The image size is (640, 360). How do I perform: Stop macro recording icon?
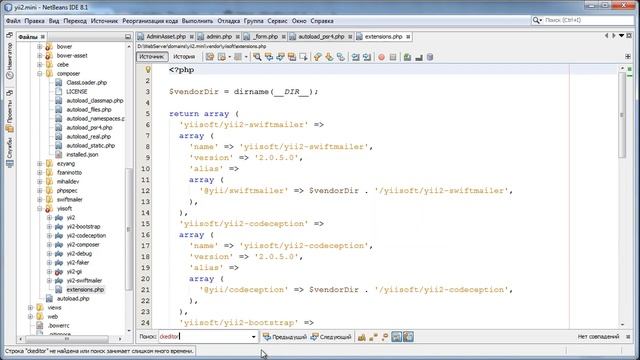click(x=393, y=57)
